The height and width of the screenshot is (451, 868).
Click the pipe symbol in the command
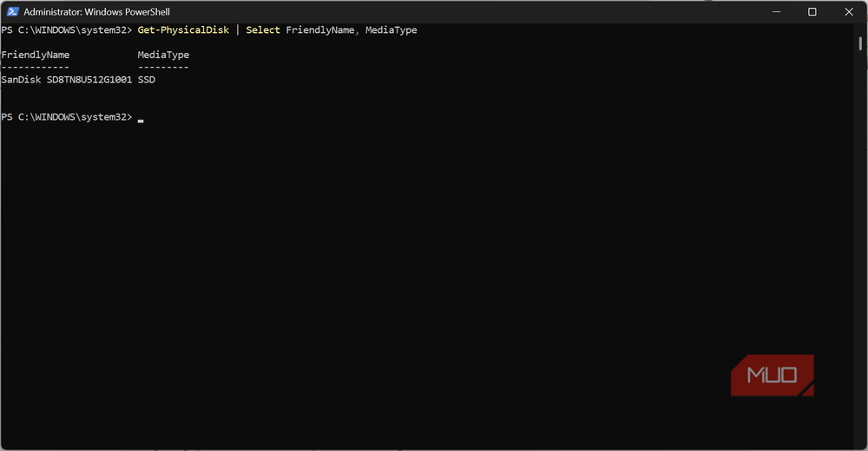tap(238, 29)
